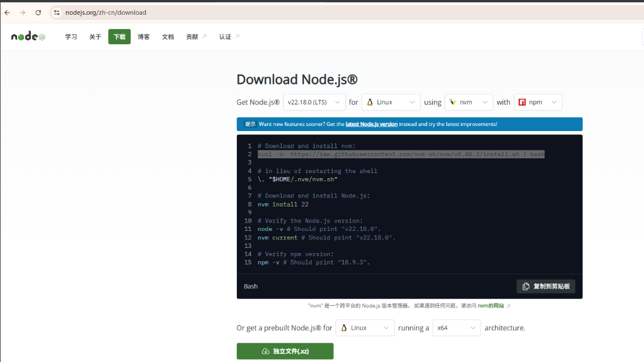Viewport: 644px width, 362px height.
Task: Click the '# in lieu of restarting the shell' comment
Action: (317, 171)
